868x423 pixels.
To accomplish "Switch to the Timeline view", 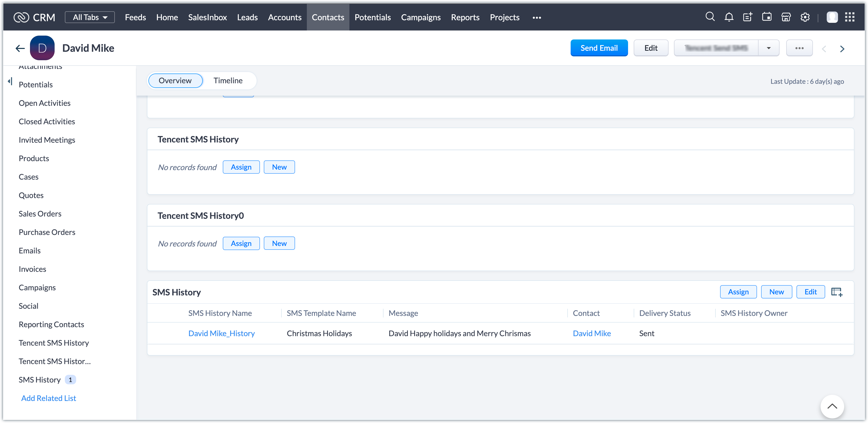I will click(x=228, y=80).
